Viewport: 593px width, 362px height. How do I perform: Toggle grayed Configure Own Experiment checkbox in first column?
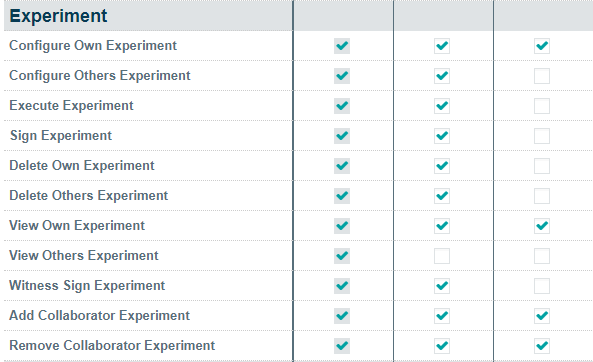point(342,46)
